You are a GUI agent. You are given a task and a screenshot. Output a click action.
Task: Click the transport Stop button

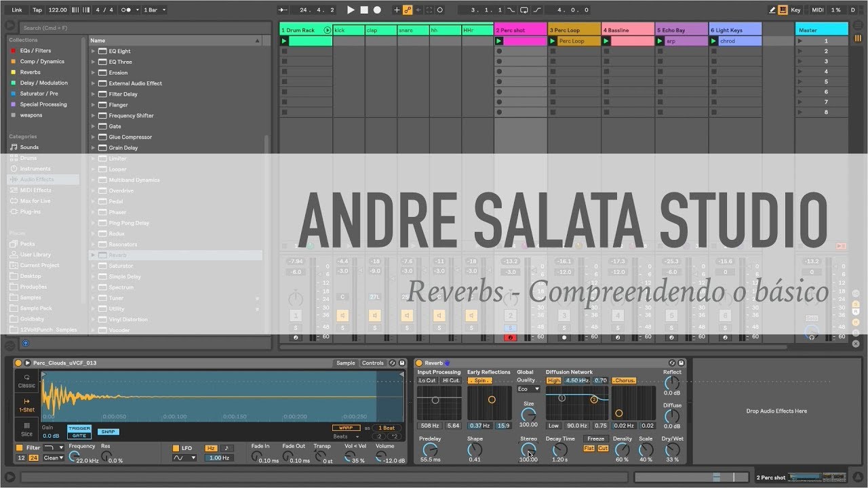[x=364, y=10]
